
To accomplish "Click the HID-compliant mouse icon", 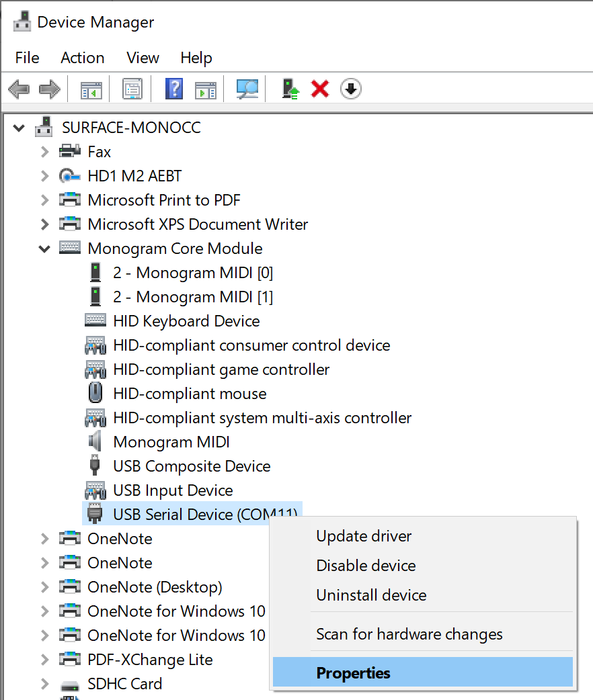I will coord(95,393).
